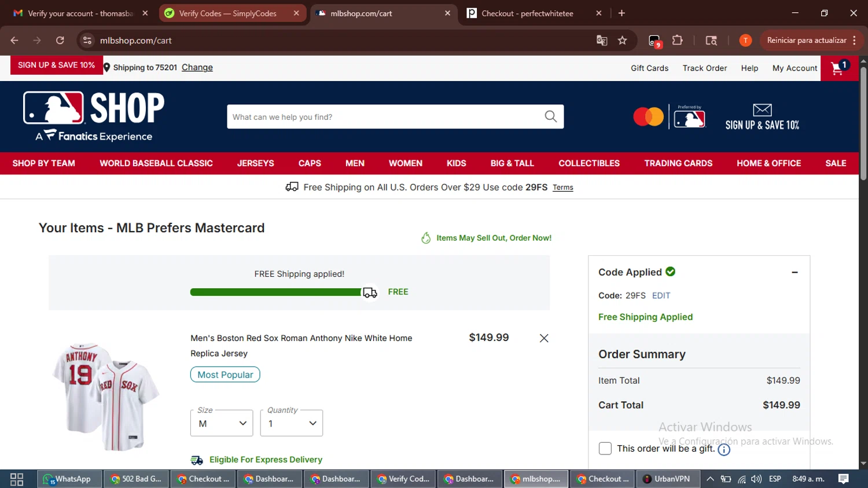Open the Kids menu
This screenshot has width=868, height=488.
tap(456, 163)
